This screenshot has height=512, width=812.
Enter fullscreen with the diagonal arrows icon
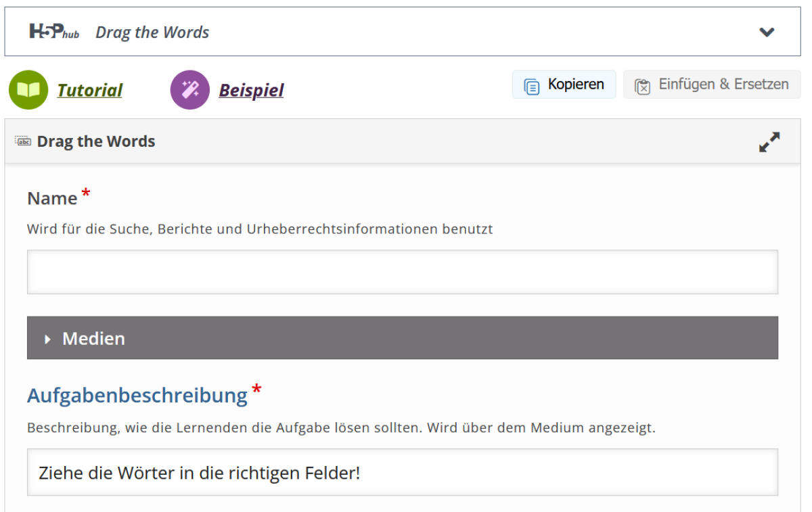pyautogui.click(x=769, y=142)
